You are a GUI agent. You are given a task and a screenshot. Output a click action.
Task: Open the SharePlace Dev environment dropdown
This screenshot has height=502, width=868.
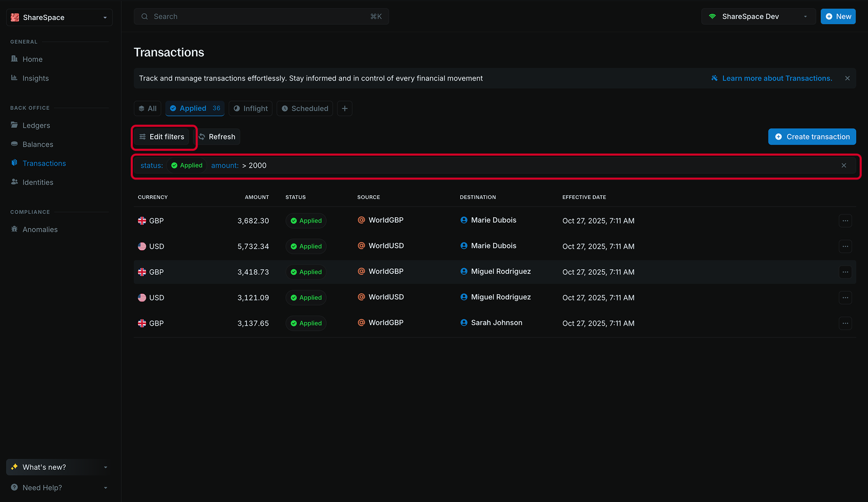point(805,16)
